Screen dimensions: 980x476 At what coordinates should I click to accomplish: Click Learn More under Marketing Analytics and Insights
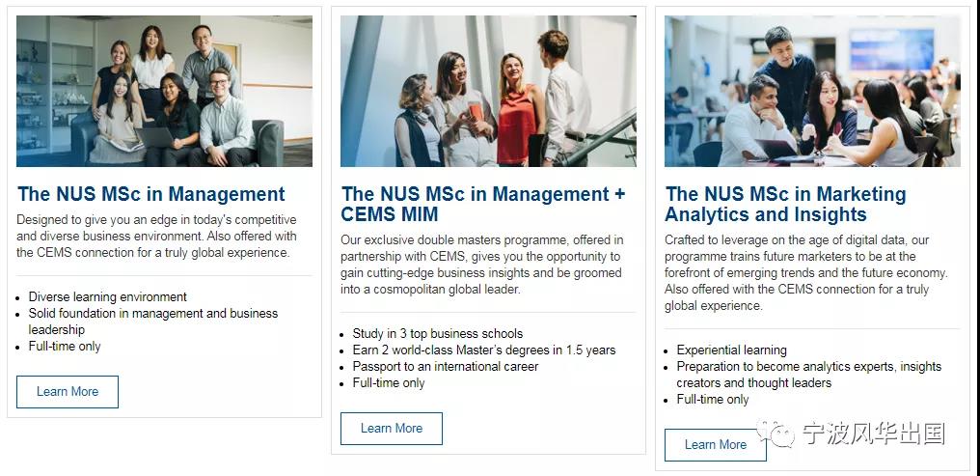pyautogui.click(x=716, y=445)
